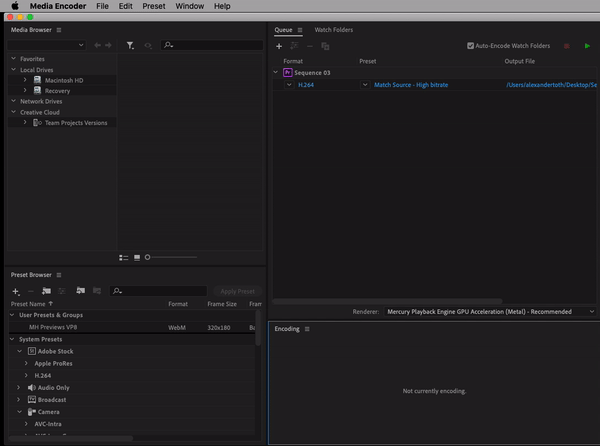Open the Media Browser file type filter
The image size is (600, 446).
[130, 46]
